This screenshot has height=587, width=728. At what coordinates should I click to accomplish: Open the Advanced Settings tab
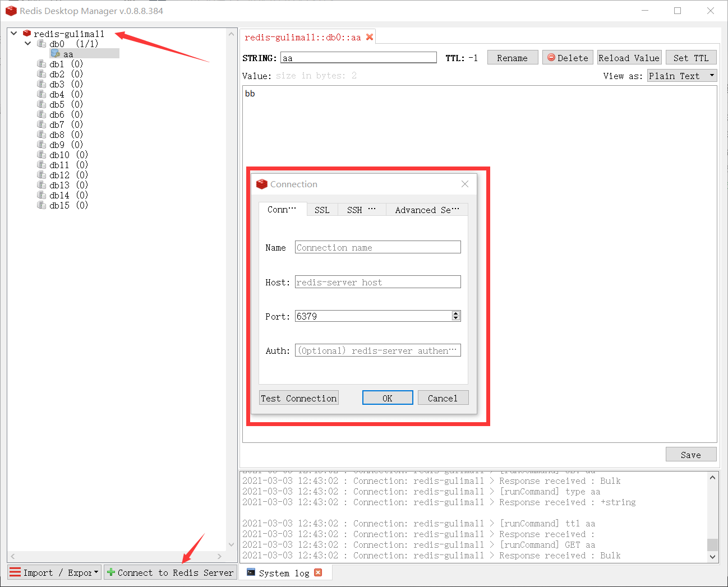point(427,210)
